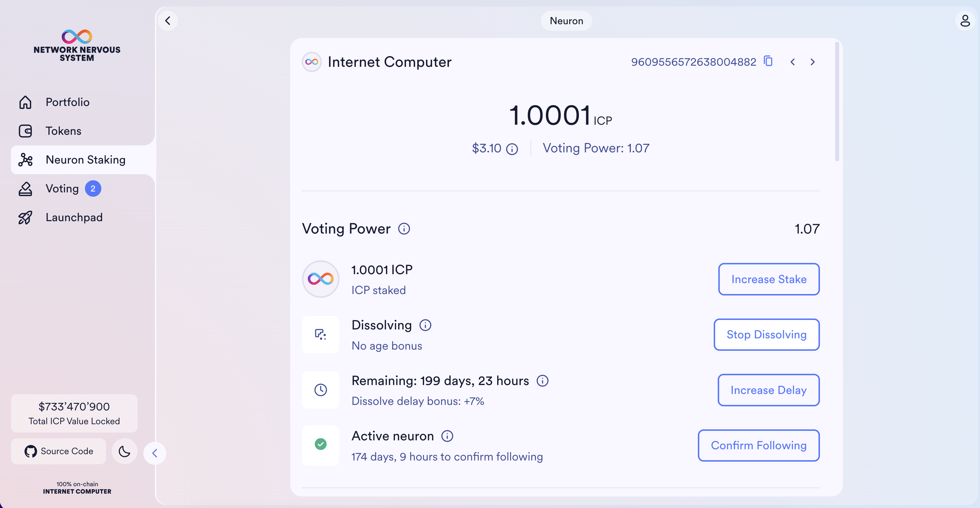The width and height of the screenshot is (980, 508).
Task: Open the Voting page
Action: pos(62,189)
